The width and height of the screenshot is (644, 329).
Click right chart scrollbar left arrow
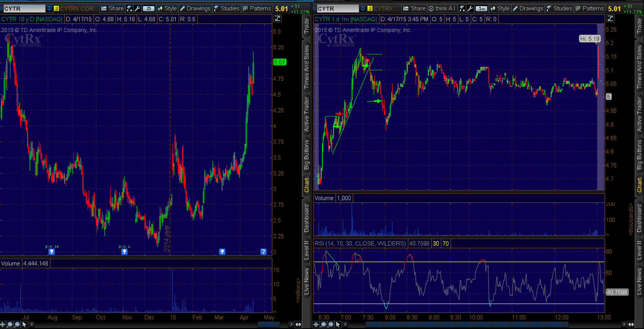(345, 325)
